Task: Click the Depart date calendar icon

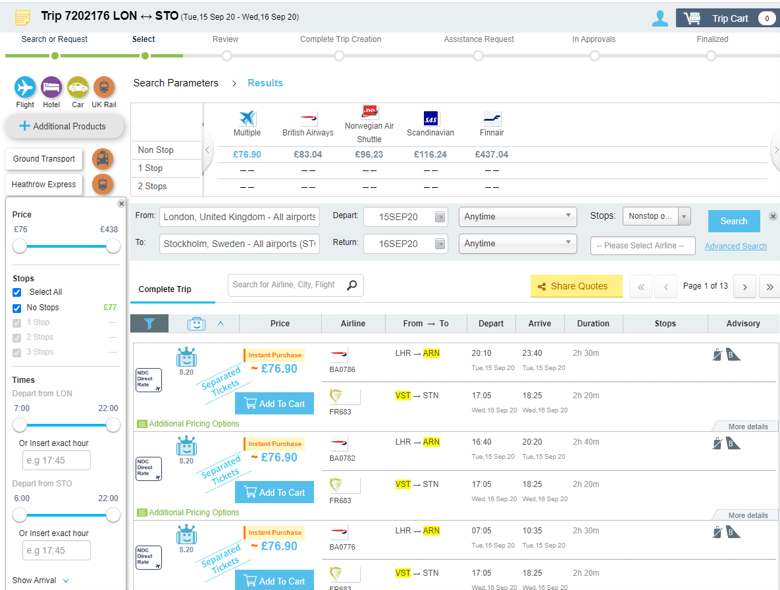Action: coord(440,217)
